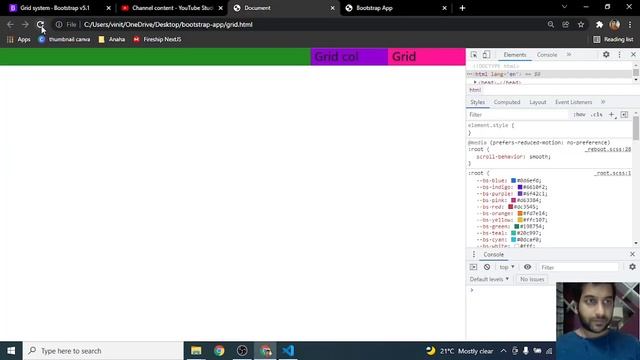The image size is (640, 360).
Task: Toggle the :hov element state pane
Action: tap(579, 115)
